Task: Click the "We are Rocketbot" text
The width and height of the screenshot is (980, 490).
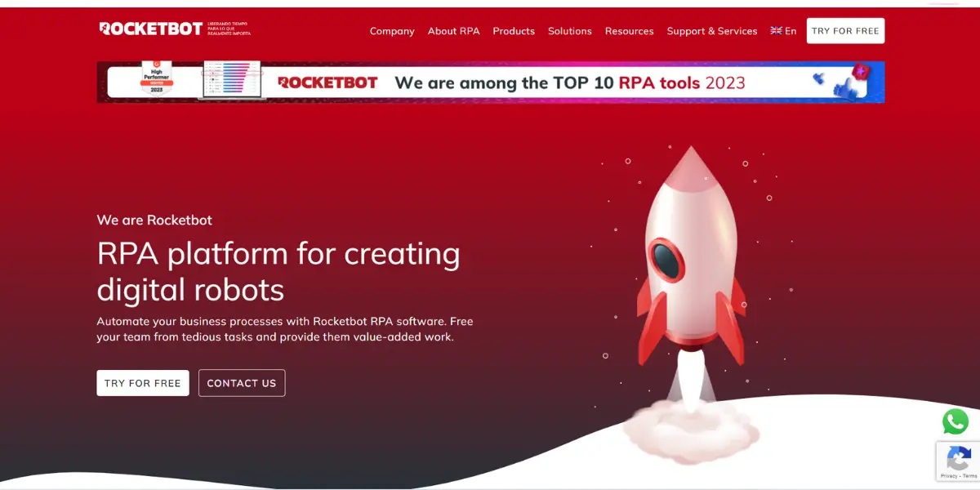Action: click(154, 220)
